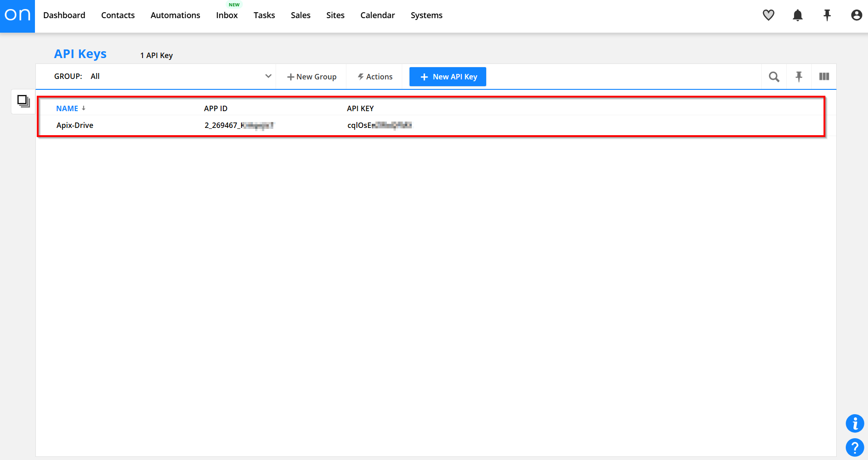Click the pin icon in the list toolbar
Image resolution: width=868 pixels, height=460 pixels.
799,77
